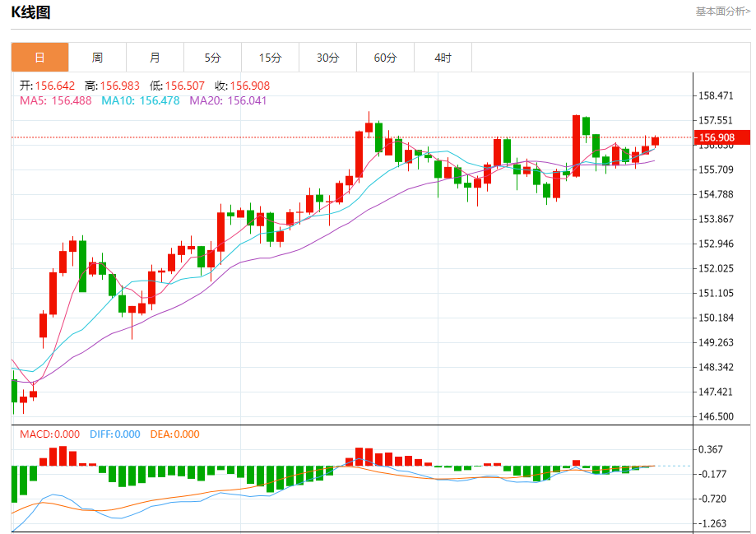Click the red 156.908 current price tag
Viewport: 756px width, 534px height.
pos(716,137)
